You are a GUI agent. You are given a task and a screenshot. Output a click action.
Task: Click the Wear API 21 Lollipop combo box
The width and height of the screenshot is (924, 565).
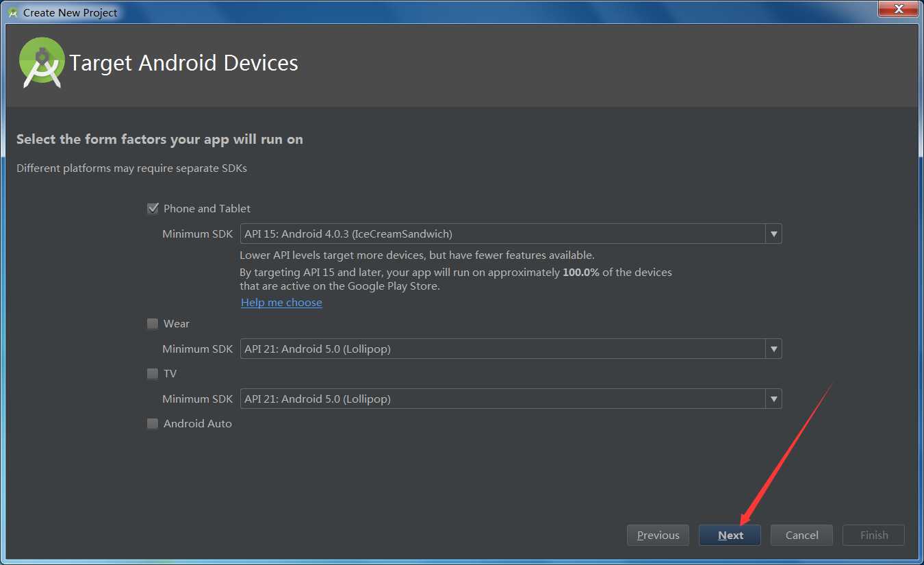click(x=511, y=349)
